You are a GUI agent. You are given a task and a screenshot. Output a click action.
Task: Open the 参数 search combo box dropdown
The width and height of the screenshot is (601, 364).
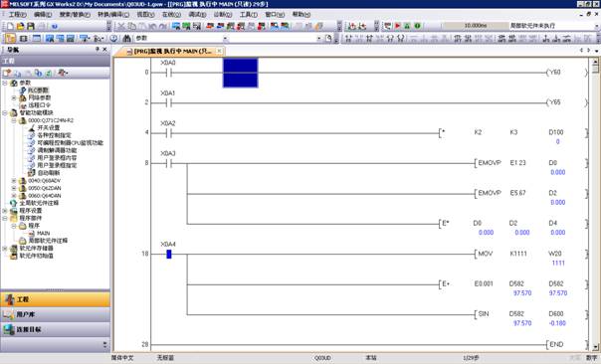pos(225,39)
